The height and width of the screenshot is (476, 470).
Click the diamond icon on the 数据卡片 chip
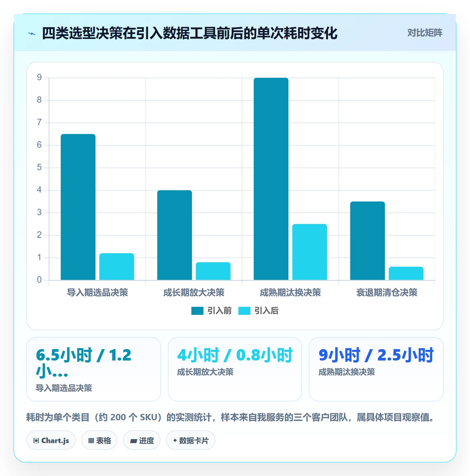tap(175, 440)
